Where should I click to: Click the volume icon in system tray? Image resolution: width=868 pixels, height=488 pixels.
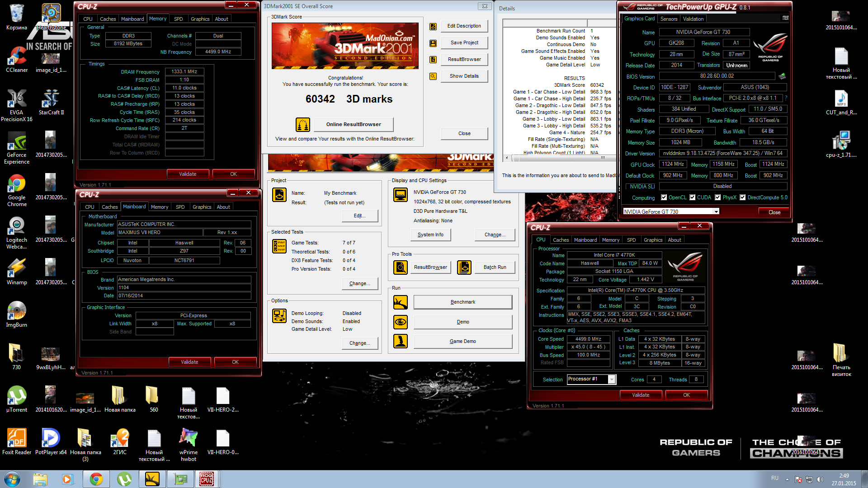[820, 479]
